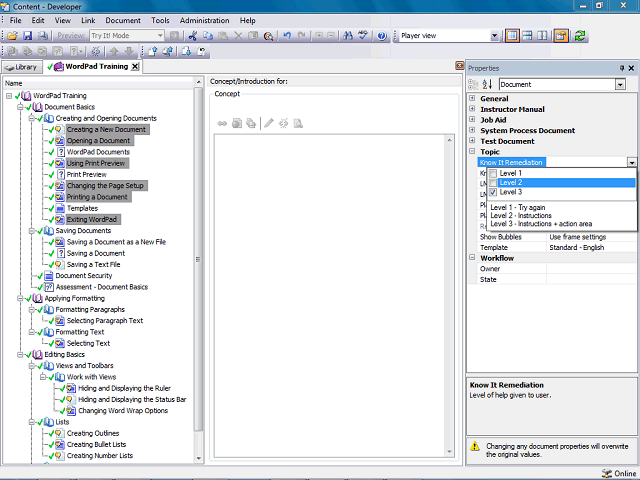Click the Save All icon
This screenshot has width=640, height=480.
pyautogui.click(x=43, y=36)
